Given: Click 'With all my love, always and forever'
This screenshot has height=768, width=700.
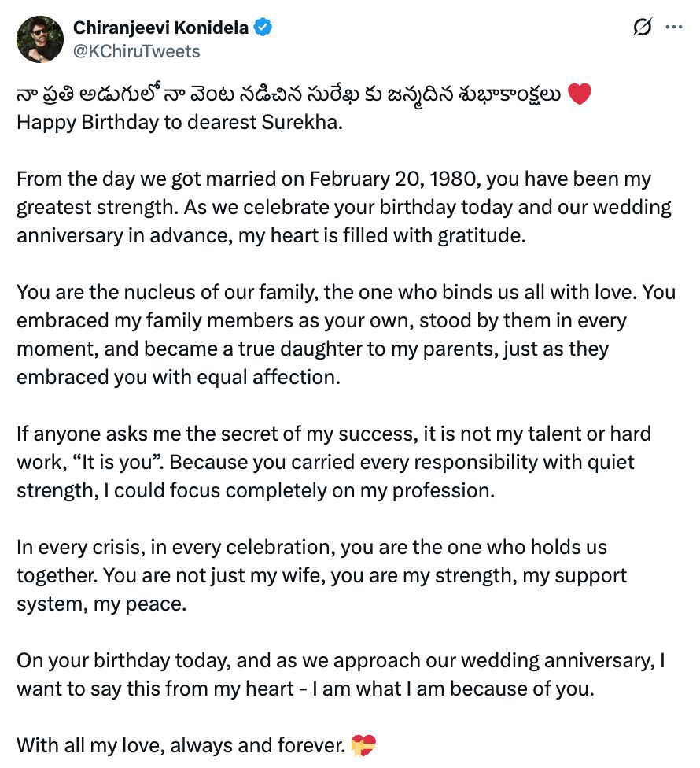Looking at the screenshot, I should [181, 744].
